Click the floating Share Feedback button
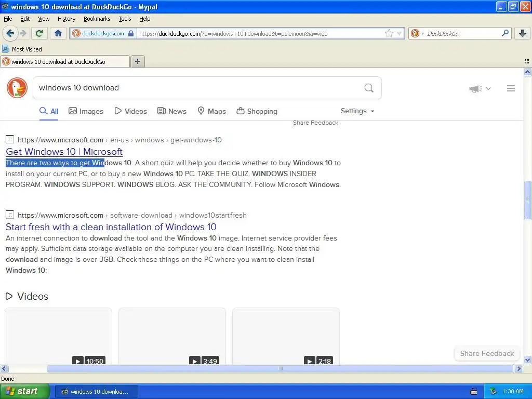The height and width of the screenshot is (399, 532). click(487, 353)
